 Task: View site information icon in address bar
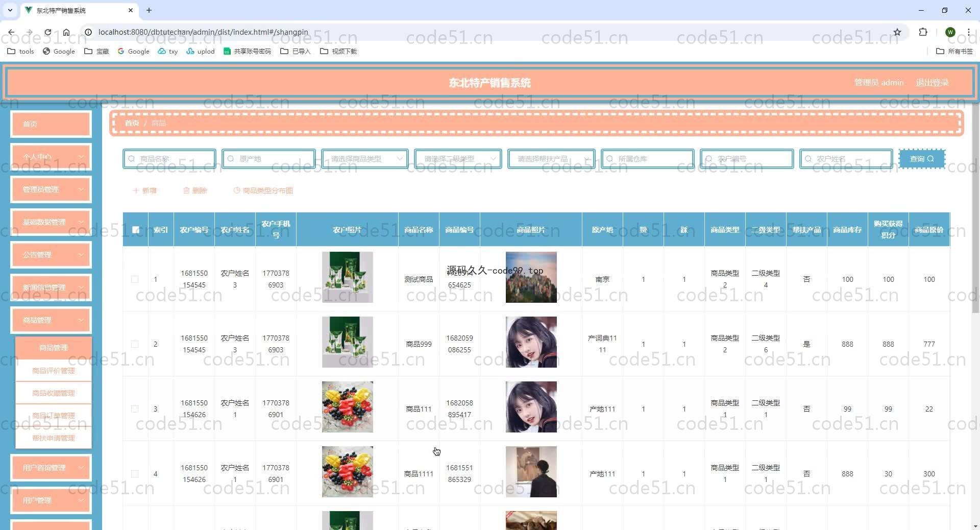point(88,32)
